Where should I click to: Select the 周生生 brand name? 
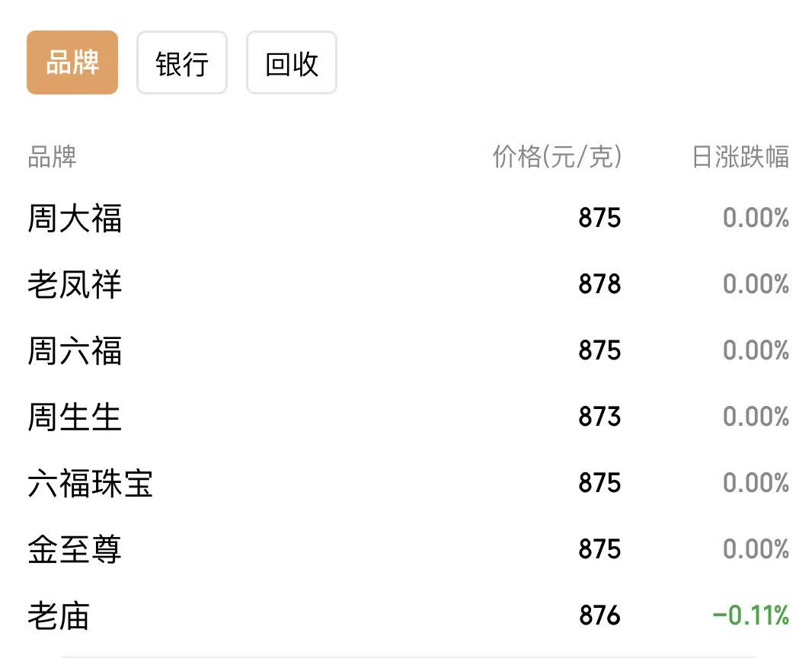coord(75,417)
